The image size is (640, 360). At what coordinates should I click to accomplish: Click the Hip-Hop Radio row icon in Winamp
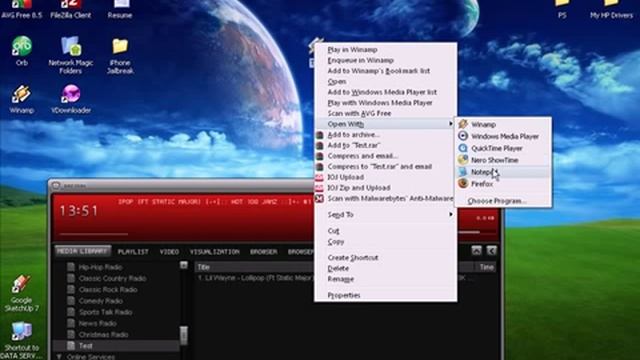click(x=71, y=267)
